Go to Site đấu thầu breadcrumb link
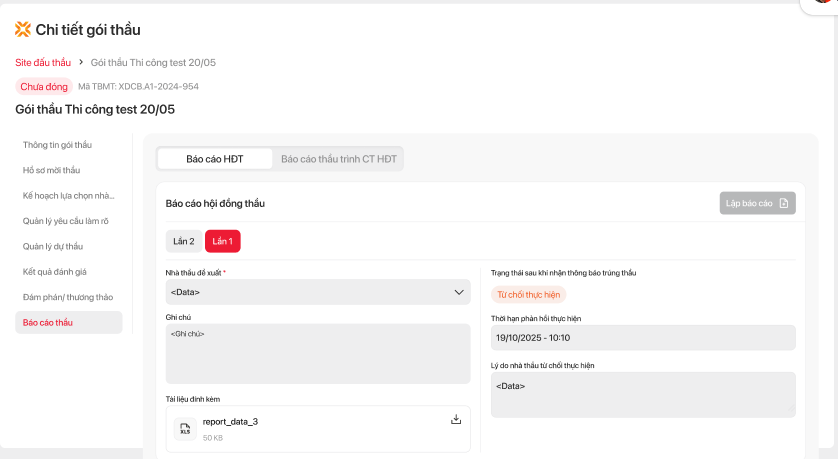Screen dimensions: 838x459 (x=43, y=63)
